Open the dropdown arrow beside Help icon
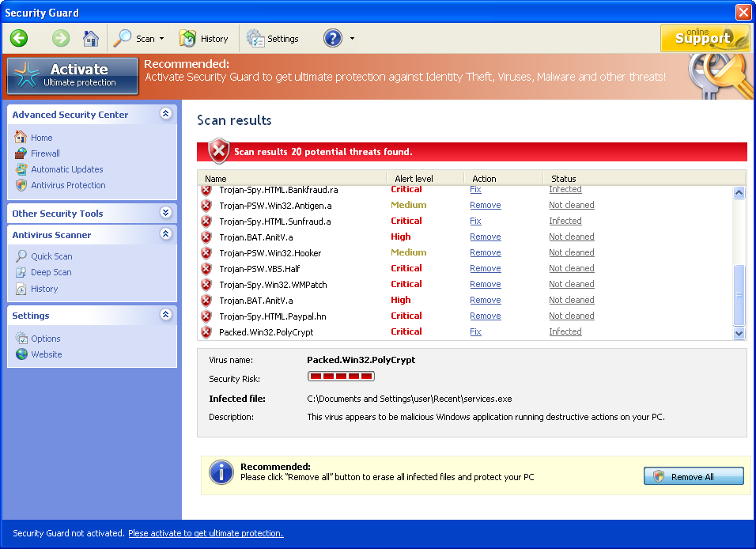The image size is (756, 549). [352, 39]
